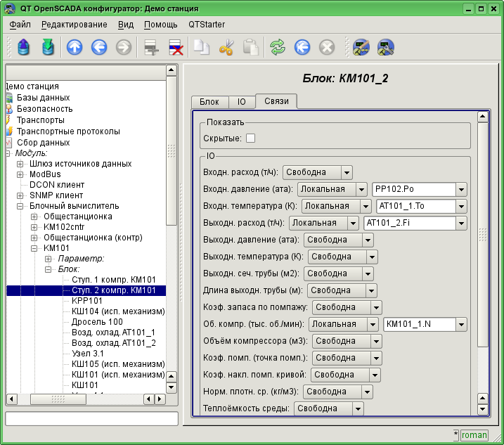Navigate forward with the right arrow icon

pos(124,48)
